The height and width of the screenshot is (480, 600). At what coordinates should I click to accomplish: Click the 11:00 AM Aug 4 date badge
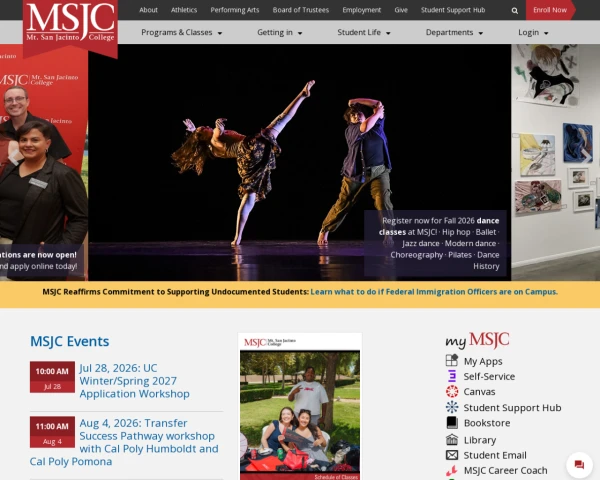click(x=52, y=432)
